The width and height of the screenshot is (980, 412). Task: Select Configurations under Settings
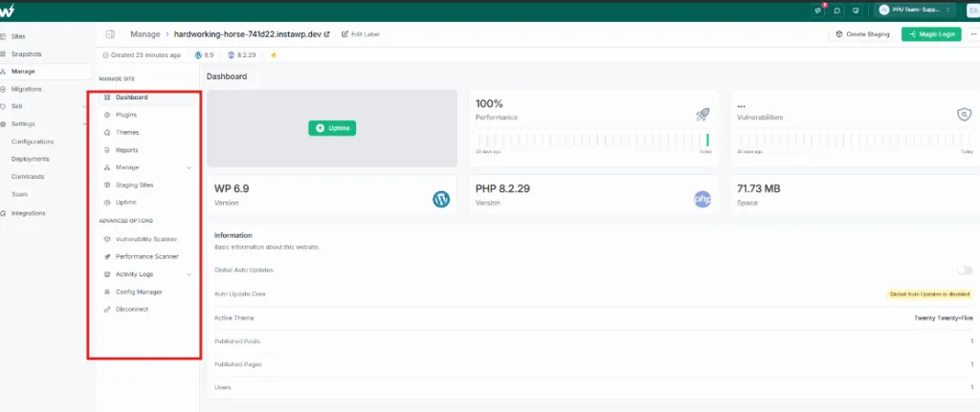pyautogui.click(x=33, y=141)
